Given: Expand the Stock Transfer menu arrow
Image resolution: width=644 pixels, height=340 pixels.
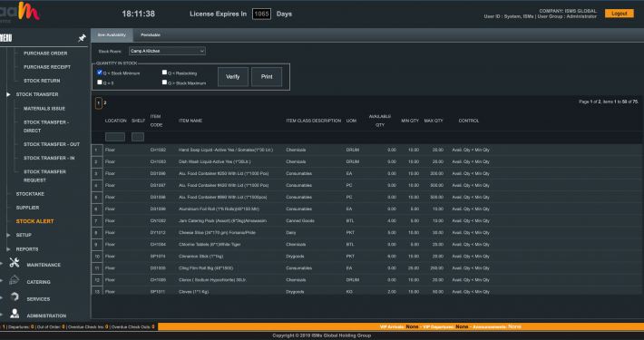Looking at the screenshot, I should 8,94.
